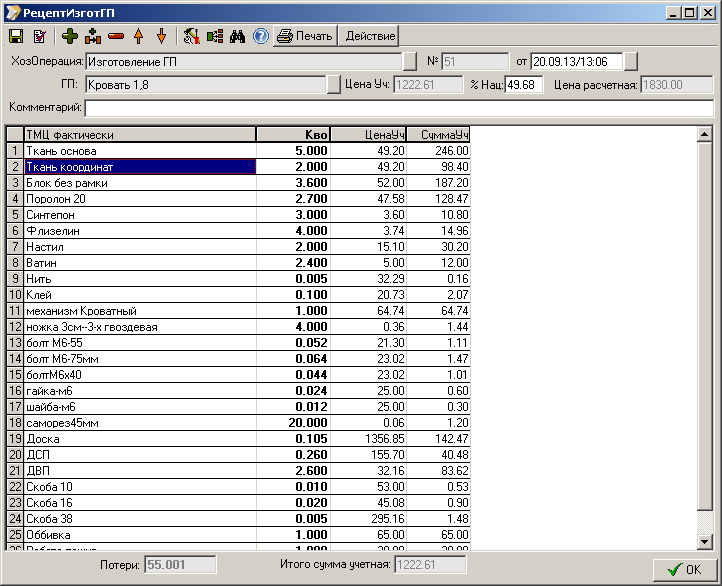Select the row гайка-м6
The image size is (722, 586).
pyautogui.click(x=238, y=391)
